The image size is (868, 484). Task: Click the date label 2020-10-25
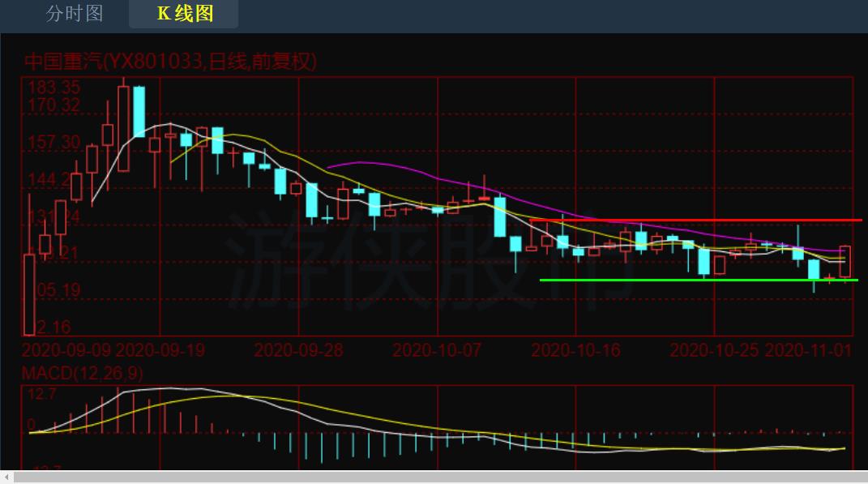[715, 350]
